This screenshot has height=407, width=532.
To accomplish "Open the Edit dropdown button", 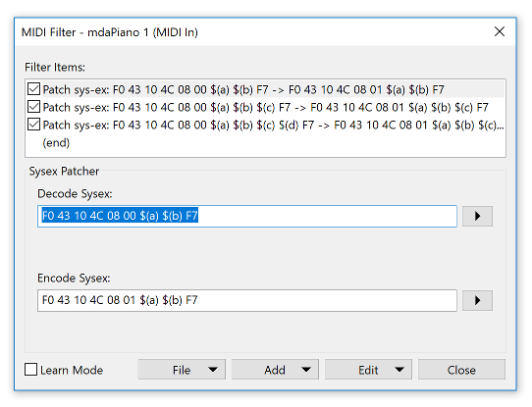I will click(x=368, y=370).
